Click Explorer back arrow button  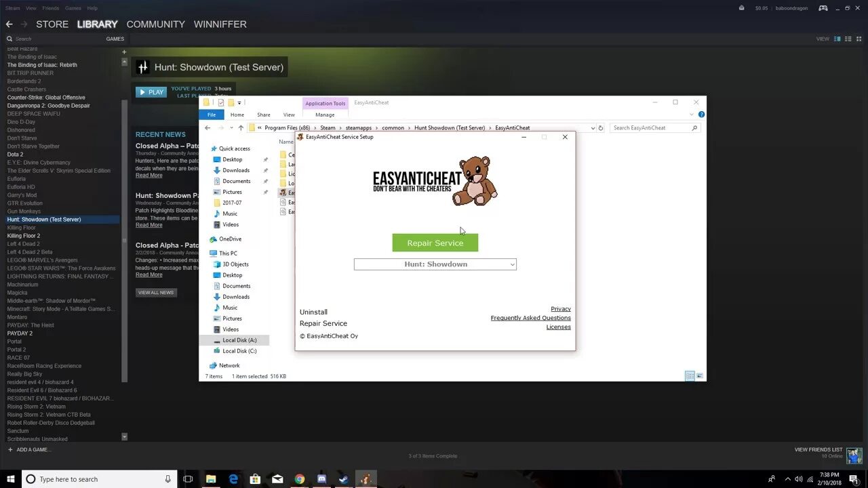click(208, 127)
